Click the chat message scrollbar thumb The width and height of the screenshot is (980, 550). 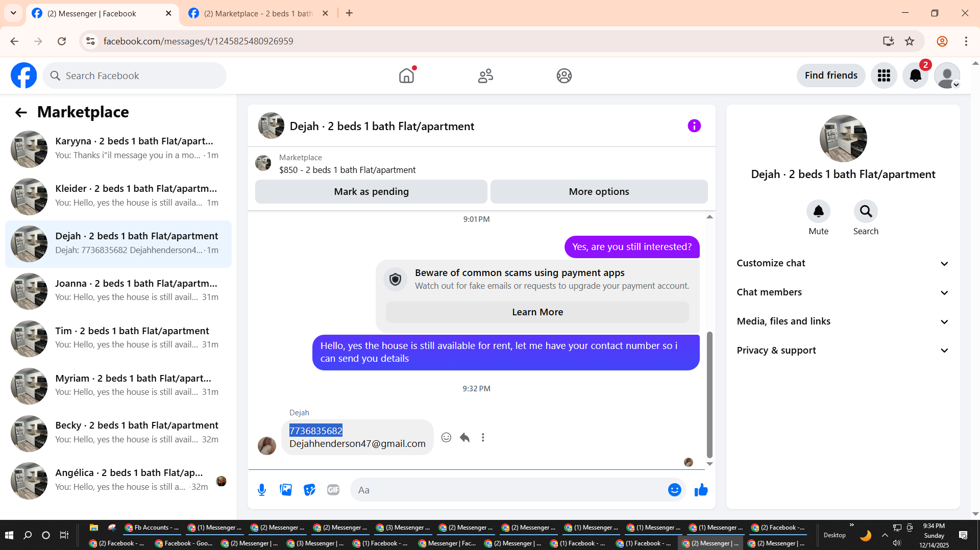(x=709, y=394)
